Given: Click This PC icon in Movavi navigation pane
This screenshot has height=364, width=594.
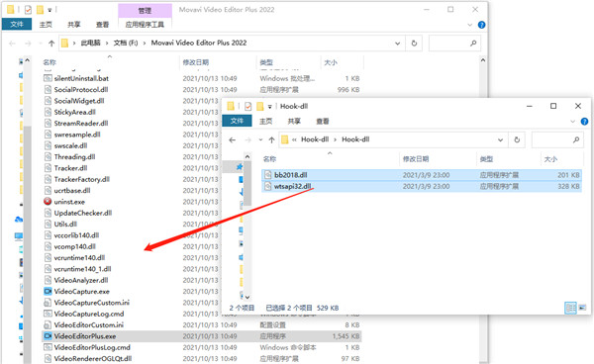Looking at the screenshot, I should 19,236.
